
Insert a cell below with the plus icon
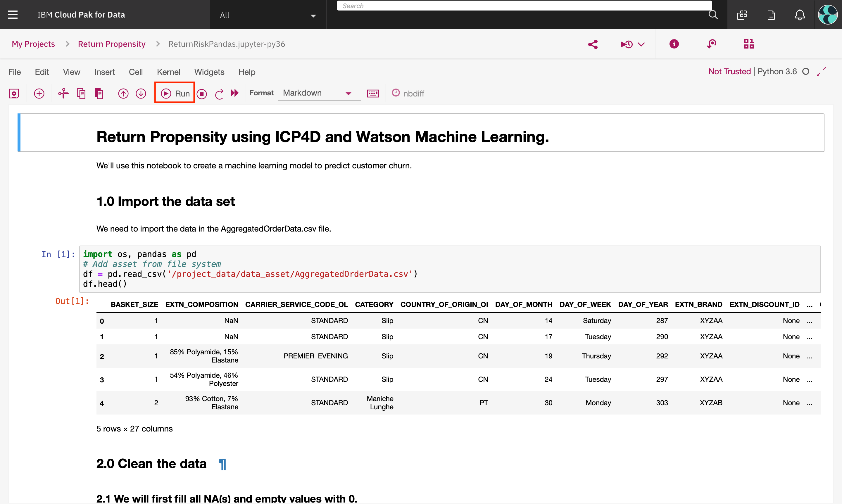click(39, 93)
